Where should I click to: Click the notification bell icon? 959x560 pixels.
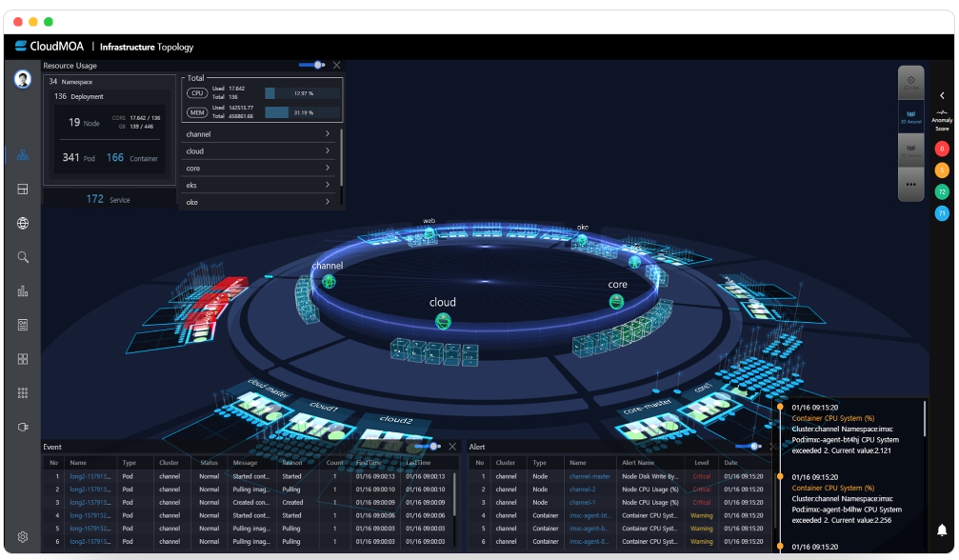coord(942,530)
